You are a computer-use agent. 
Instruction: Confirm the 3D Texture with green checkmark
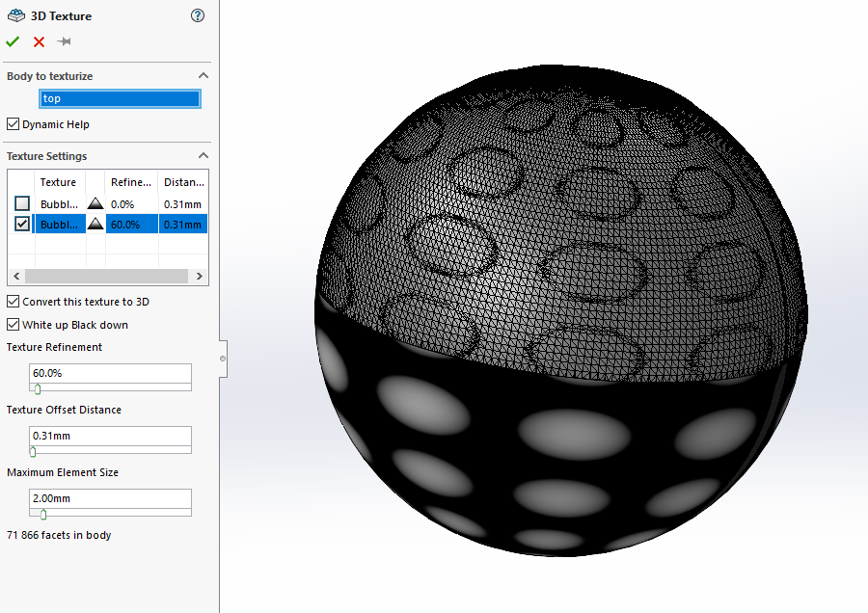(x=13, y=41)
